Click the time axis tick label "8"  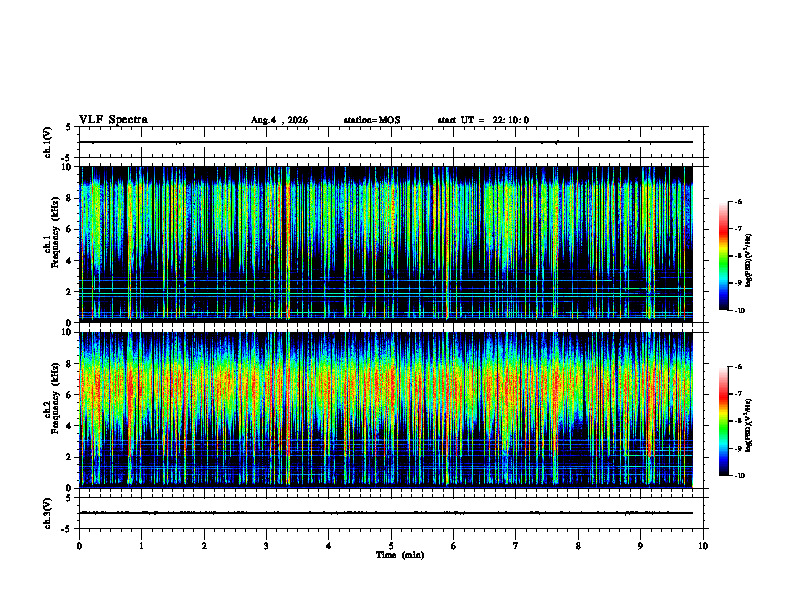[578, 546]
